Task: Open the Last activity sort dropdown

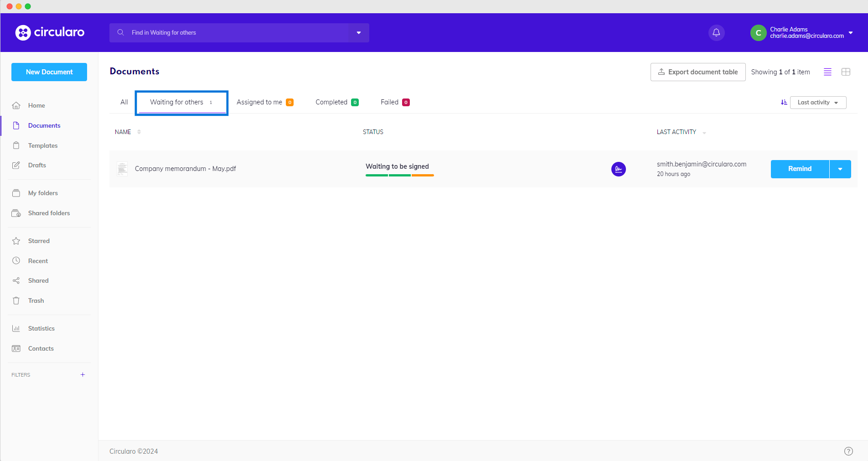Action: tap(818, 103)
